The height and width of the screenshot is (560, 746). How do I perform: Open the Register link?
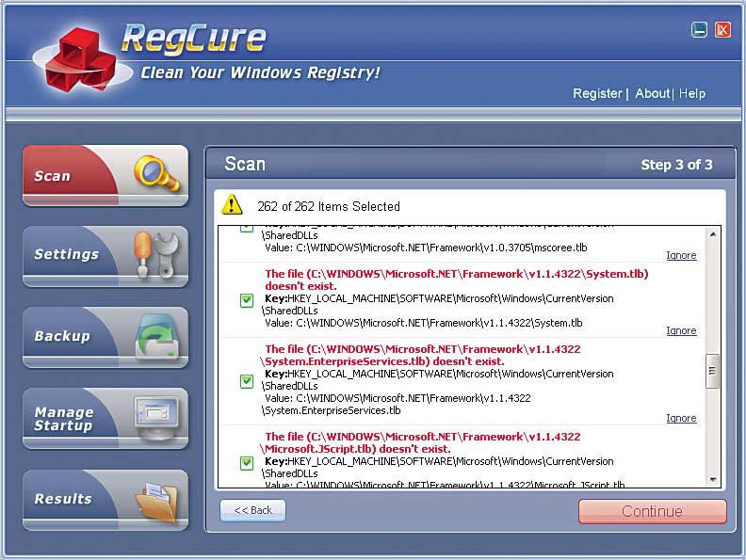597,93
